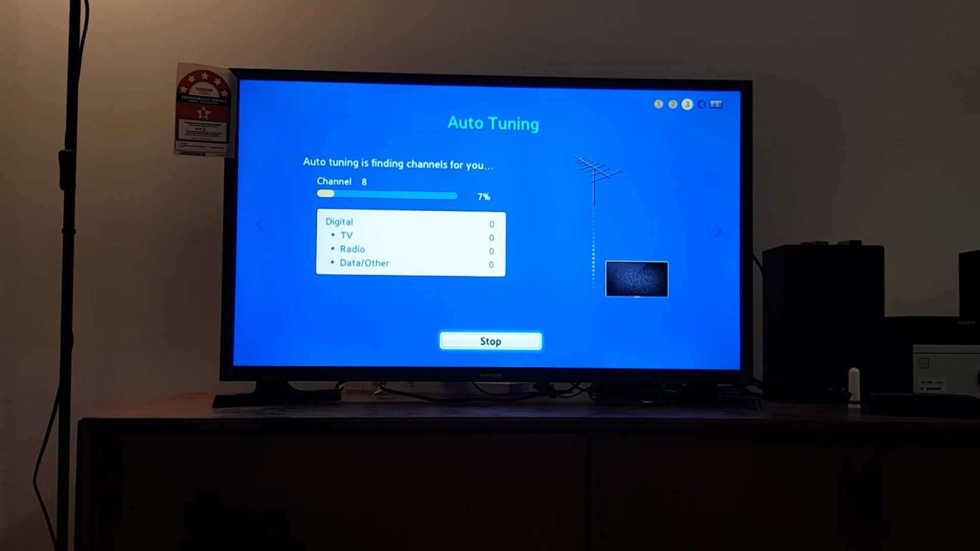This screenshot has width=980, height=551.
Task: Select the TV channel preview thumbnail
Action: pyautogui.click(x=636, y=278)
